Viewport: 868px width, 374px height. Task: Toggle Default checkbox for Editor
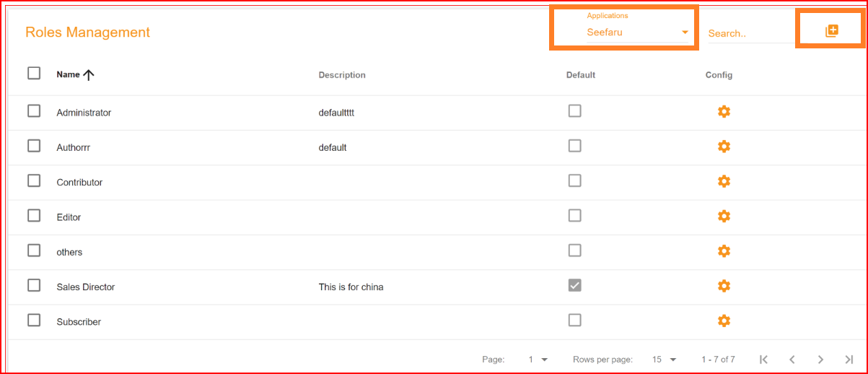[x=574, y=216]
